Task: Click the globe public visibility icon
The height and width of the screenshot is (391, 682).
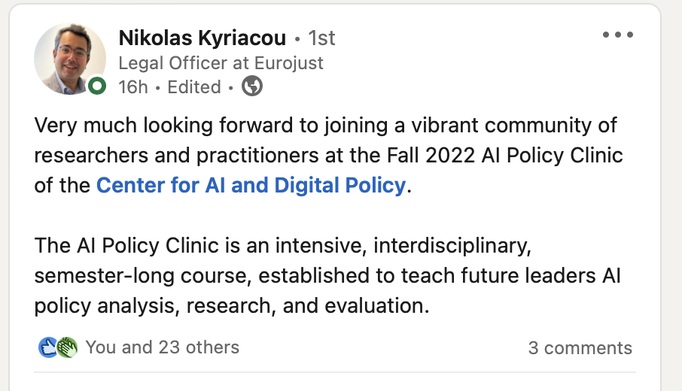Action: [x=252, y=86]
